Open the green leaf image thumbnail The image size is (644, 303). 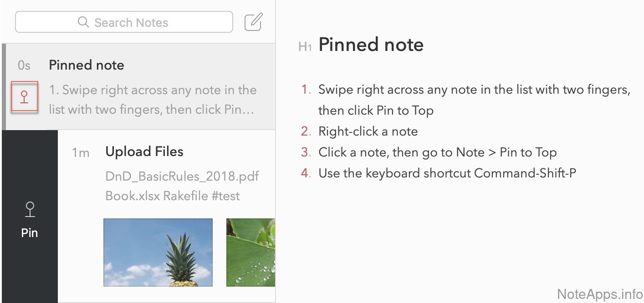[x=250, y=252]
